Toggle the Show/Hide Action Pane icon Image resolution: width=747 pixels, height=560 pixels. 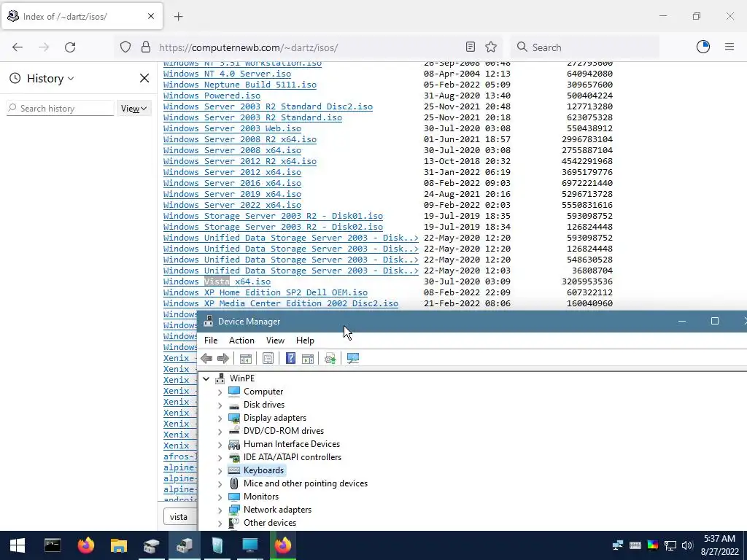308,358
